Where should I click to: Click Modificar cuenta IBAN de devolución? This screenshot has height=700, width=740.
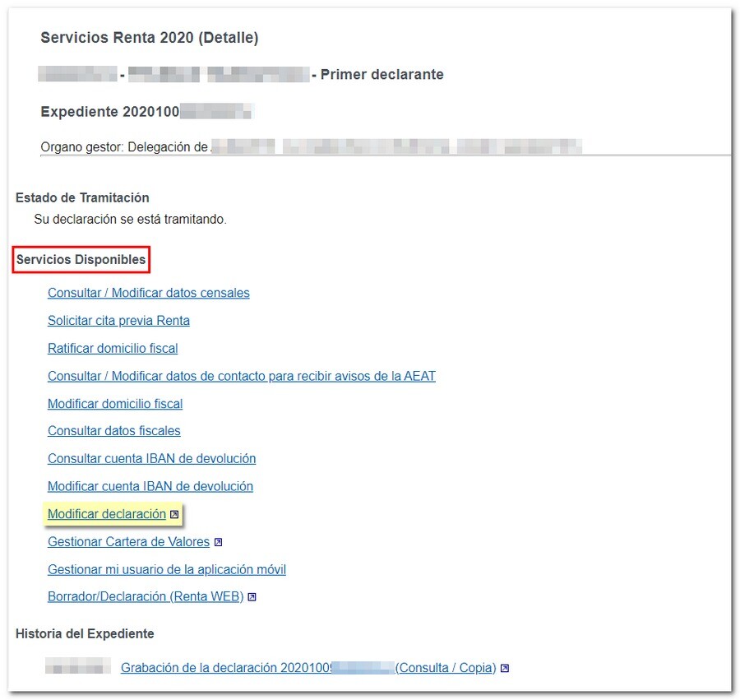coord(150,487)
